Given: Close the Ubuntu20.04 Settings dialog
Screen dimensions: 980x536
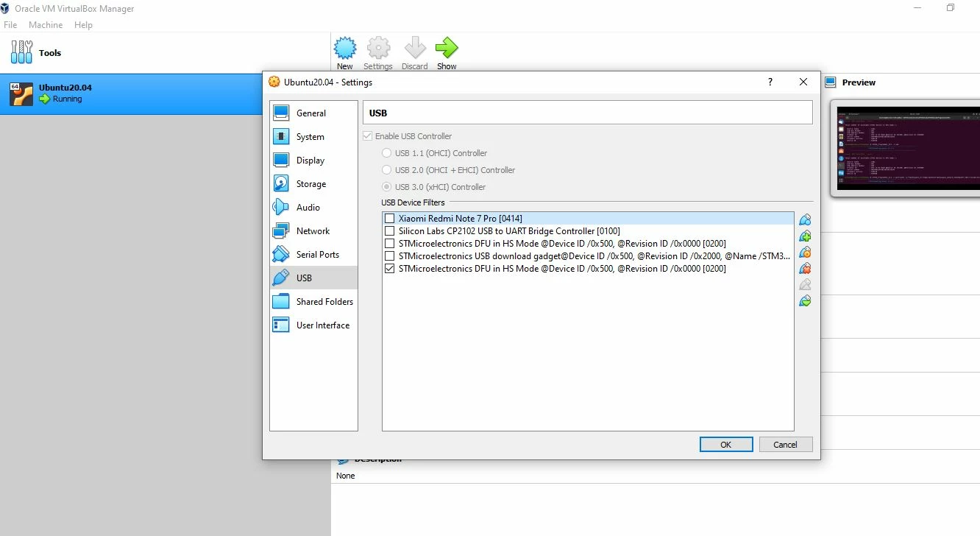Looking at the screenshot, I should pyautogui.click(x=803, y=82).
